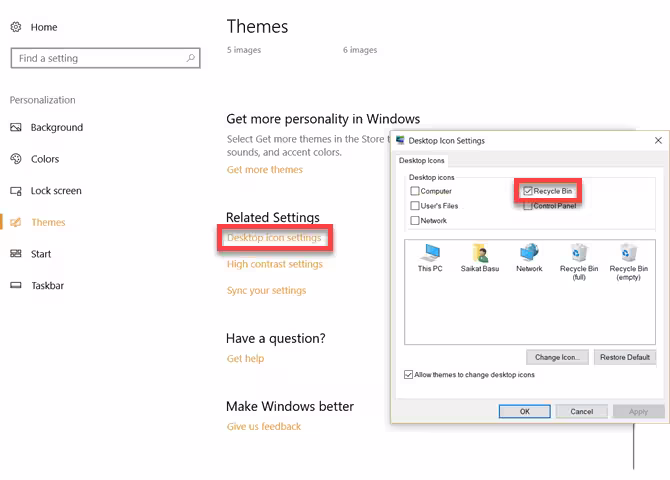Click the Themes brush icon in sidebar
This screenshot has height=480, width=670.
pyautogui.click(x=16, y=222)
